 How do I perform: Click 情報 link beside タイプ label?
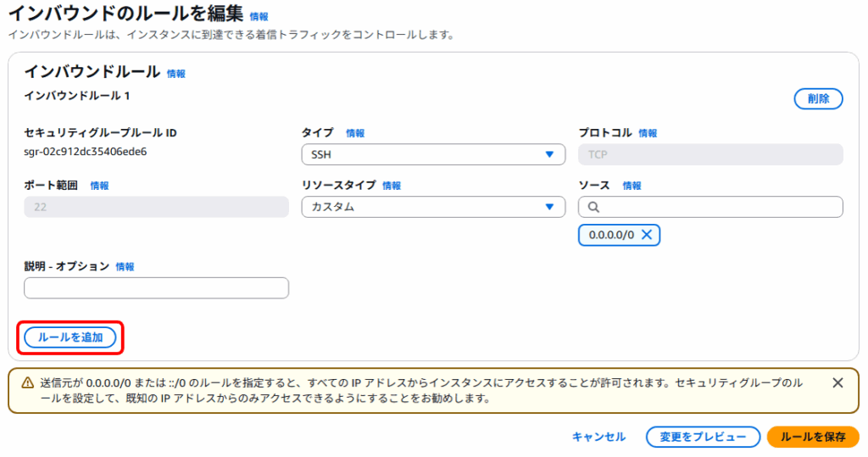tap(355, 133)
